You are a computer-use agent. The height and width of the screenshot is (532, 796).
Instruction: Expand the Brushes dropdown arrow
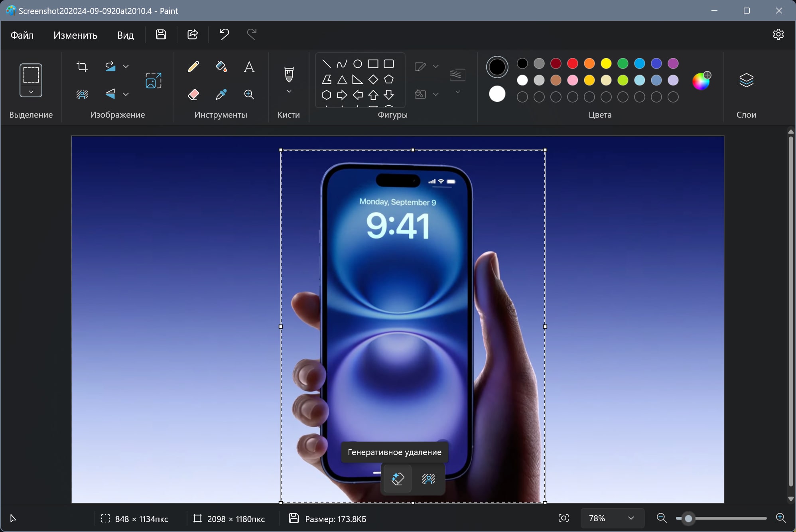click(x=289, y=92)
